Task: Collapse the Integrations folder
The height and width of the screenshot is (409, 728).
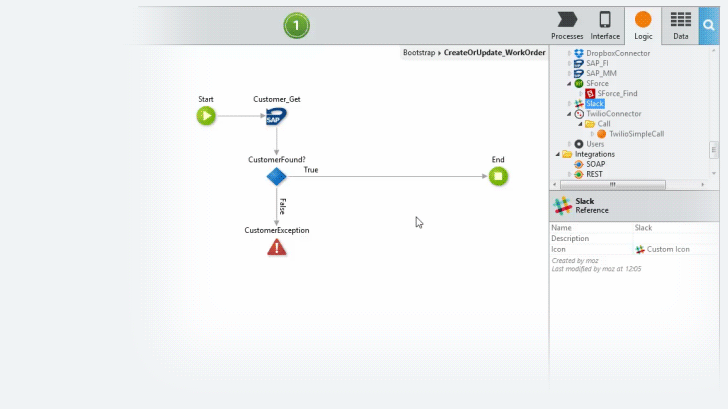Action: pyautogui.click(x=558, y=154)
